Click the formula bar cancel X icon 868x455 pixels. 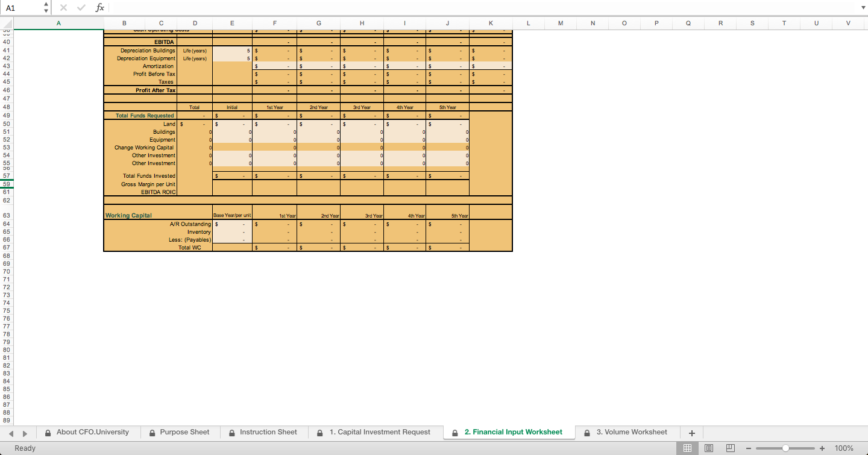(x=63, y=7)
